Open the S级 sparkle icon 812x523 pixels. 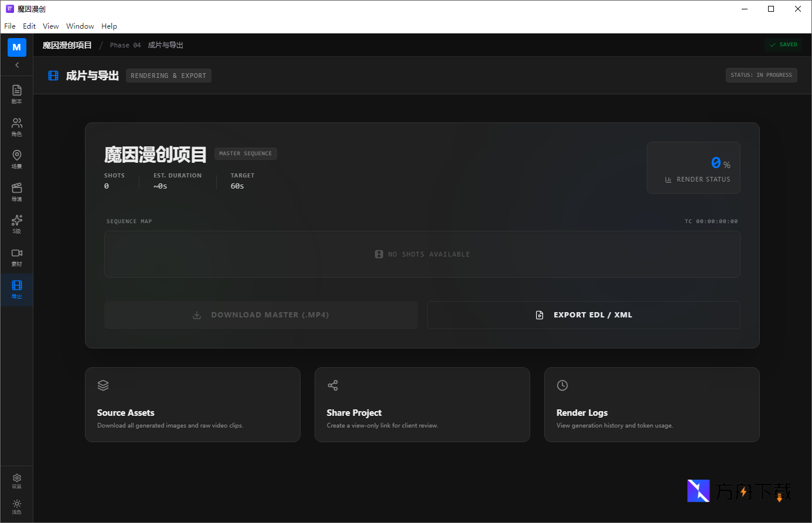click(16, 223)
